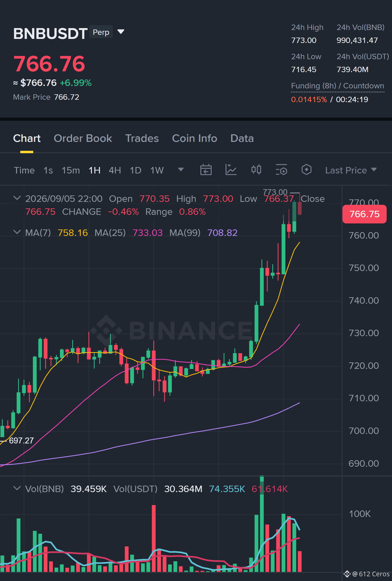Select the candlestick chart type icon
This screenshot has height=581, width=392.
[x=256, y=170]
